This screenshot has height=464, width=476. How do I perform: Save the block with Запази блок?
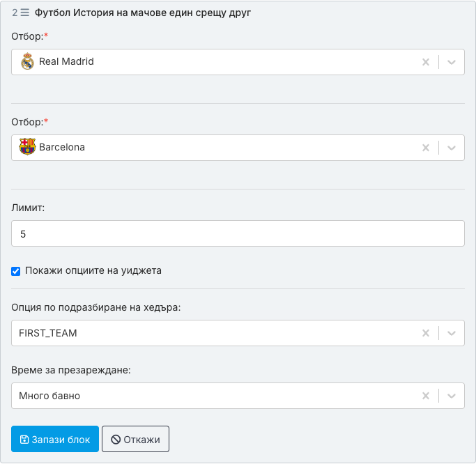point(55,439)
